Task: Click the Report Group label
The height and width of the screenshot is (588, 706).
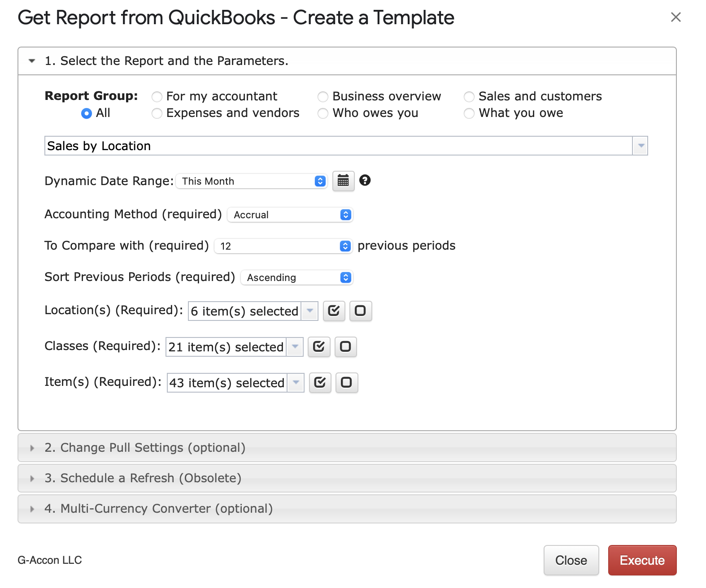Action: click(91, 96)
